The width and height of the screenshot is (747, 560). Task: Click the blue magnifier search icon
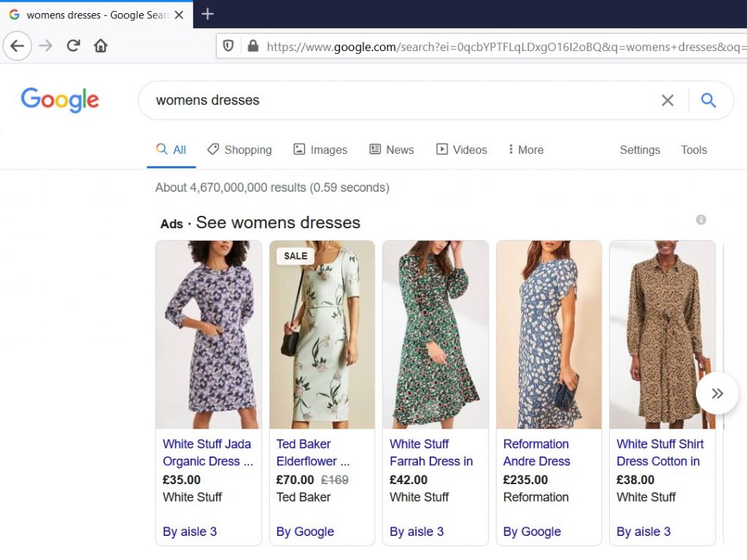[x=708, y=101]
